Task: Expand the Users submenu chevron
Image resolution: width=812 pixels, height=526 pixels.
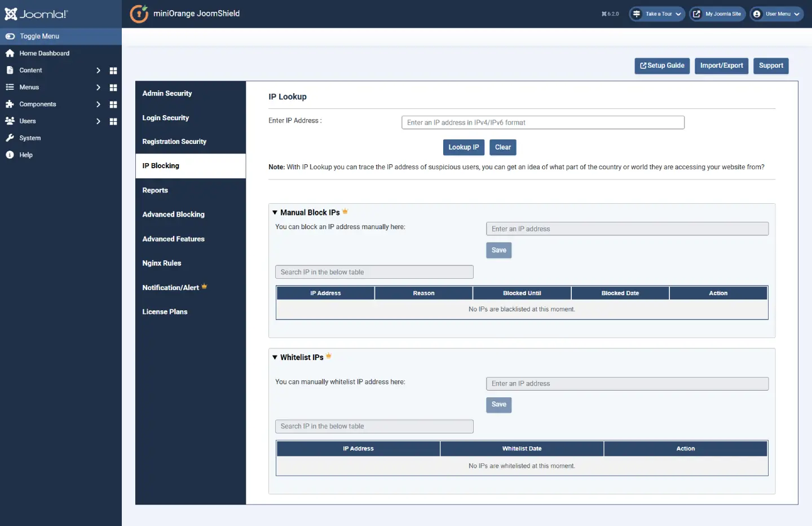Action: click(x=98, y=121)
